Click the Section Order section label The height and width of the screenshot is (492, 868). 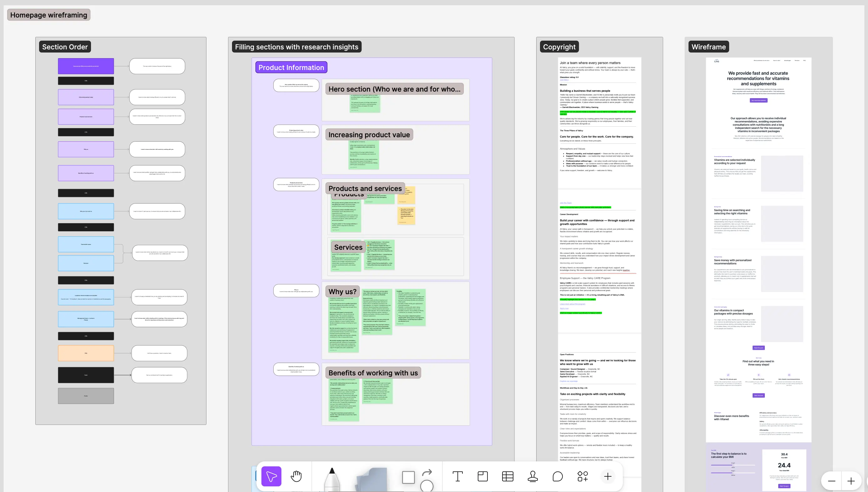pyautogui.click(x=65, y=47)
